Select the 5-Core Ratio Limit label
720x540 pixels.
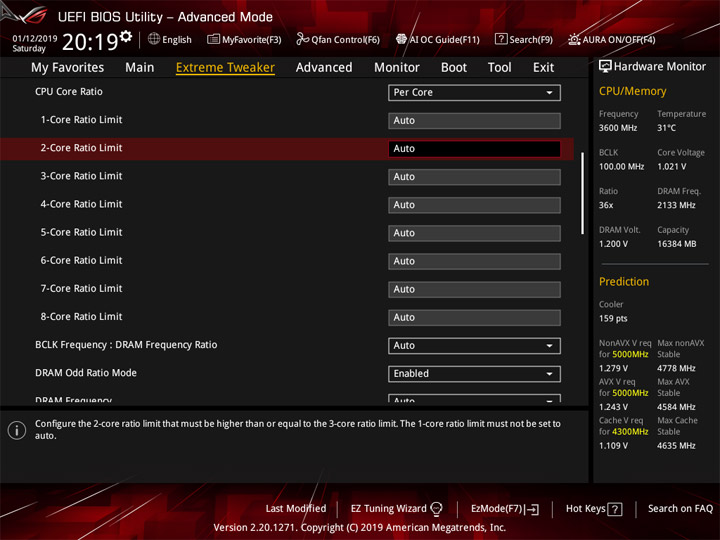81,232
